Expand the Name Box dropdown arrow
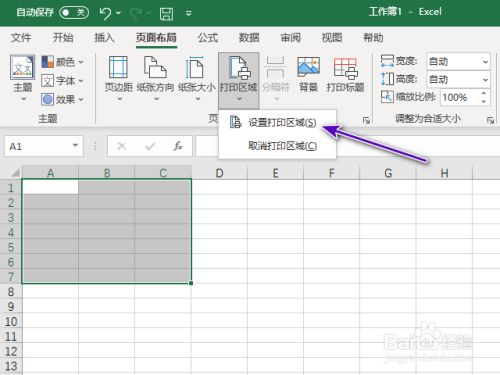Screen dimensions: 500x375 coord(75,146)
